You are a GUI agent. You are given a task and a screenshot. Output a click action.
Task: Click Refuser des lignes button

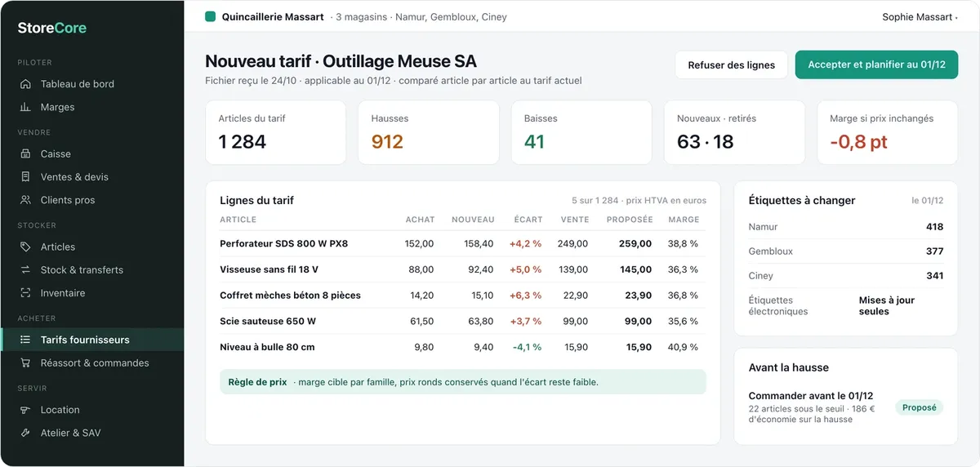731,64
